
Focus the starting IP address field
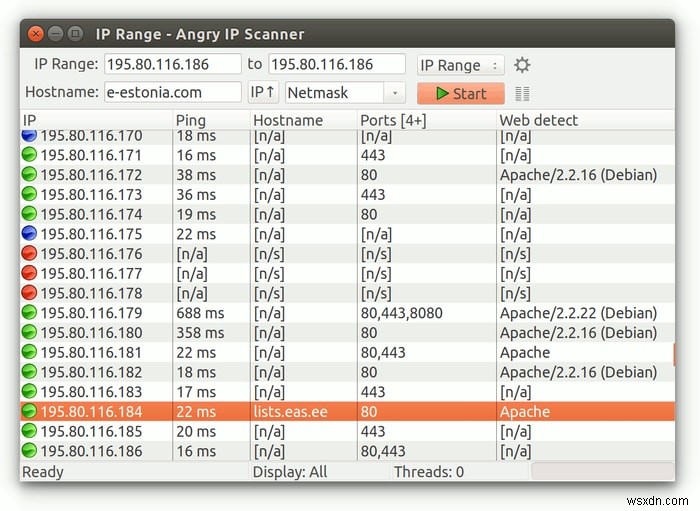tap(173, 64)
